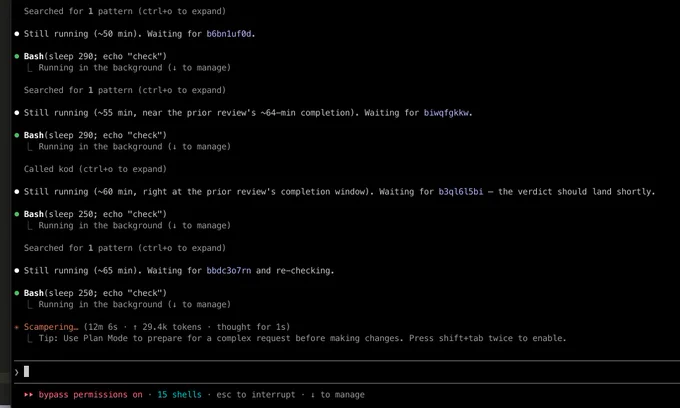
Task: Click 'thought for 1s' text
Action: 251,327
